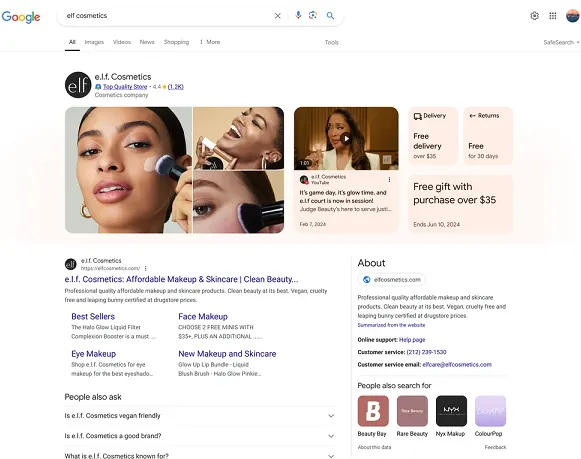Viewport: 581px width, 459px height.
Task: Open the settings gear icon
Action: tap(534, 16)
